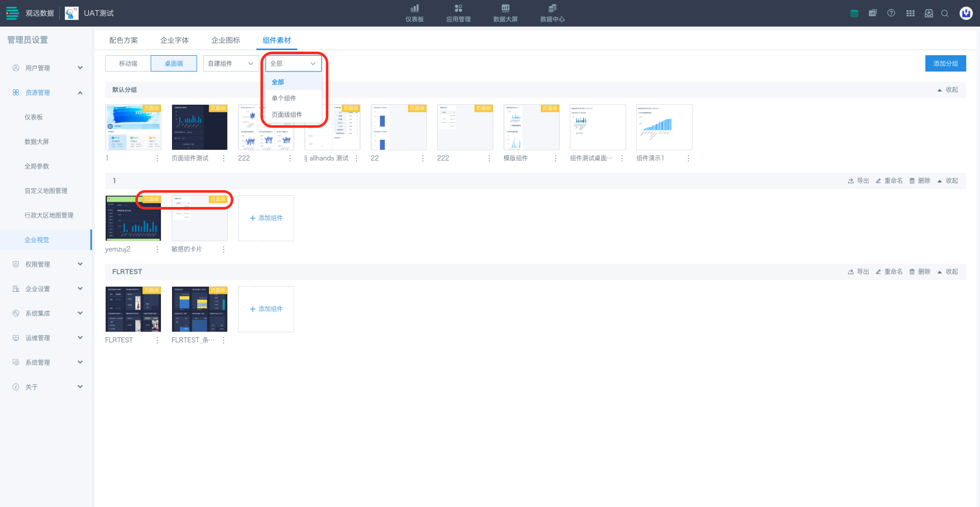Select the 桌面端 desktop view toggle
The height and width of the screenshot is (507, 980).
pyautogui.click(x=174, y=63)
